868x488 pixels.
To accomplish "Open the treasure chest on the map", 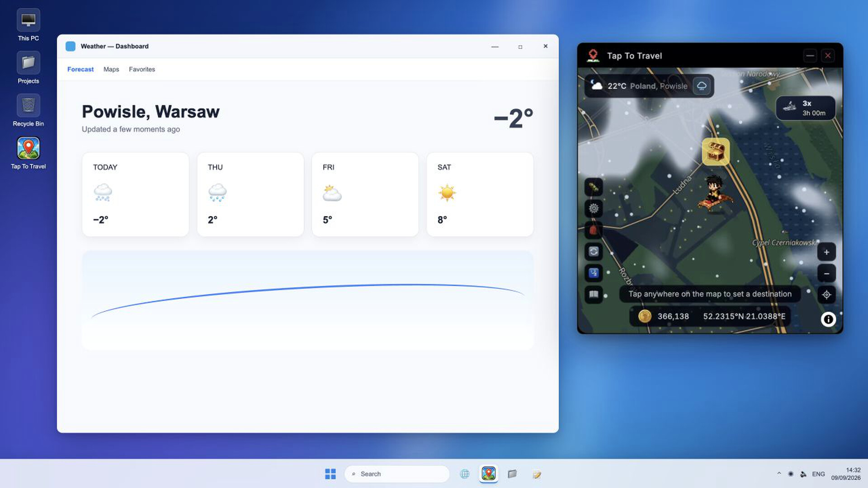I will click(716, 152).
